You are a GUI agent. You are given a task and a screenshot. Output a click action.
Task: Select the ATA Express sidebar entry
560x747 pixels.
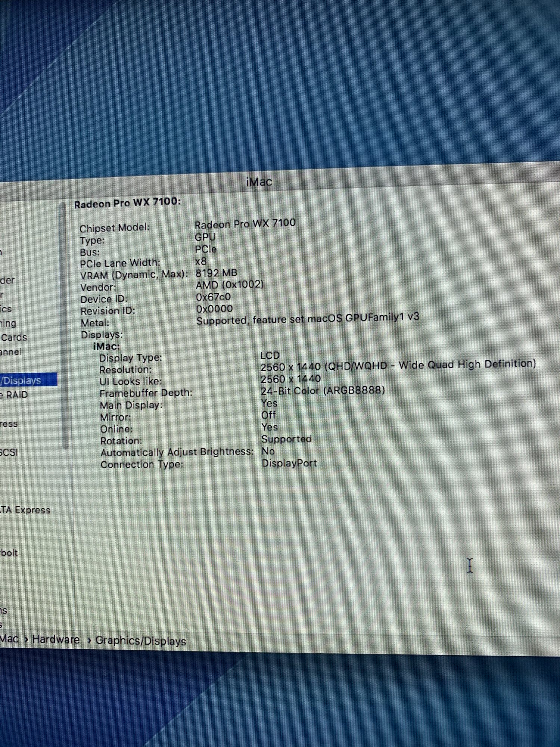(x=25, y=510)
